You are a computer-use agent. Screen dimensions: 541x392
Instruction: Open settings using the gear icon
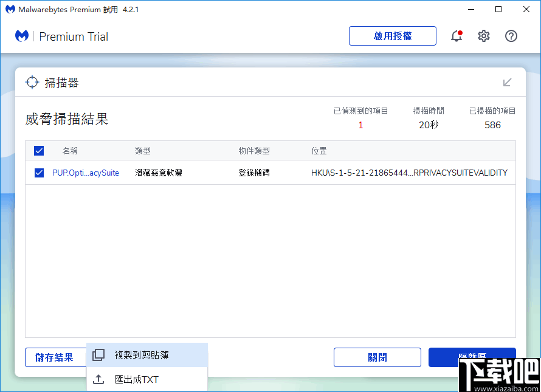point(483,36)
